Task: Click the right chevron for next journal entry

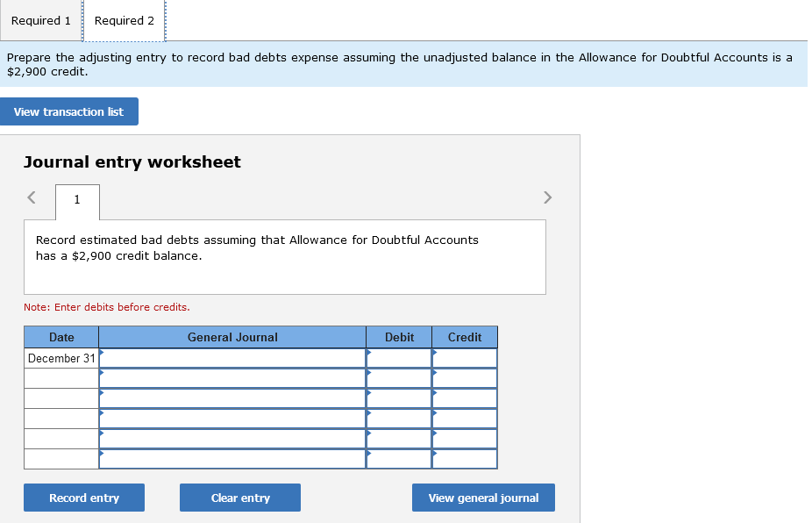Action: tap(547, 197)
